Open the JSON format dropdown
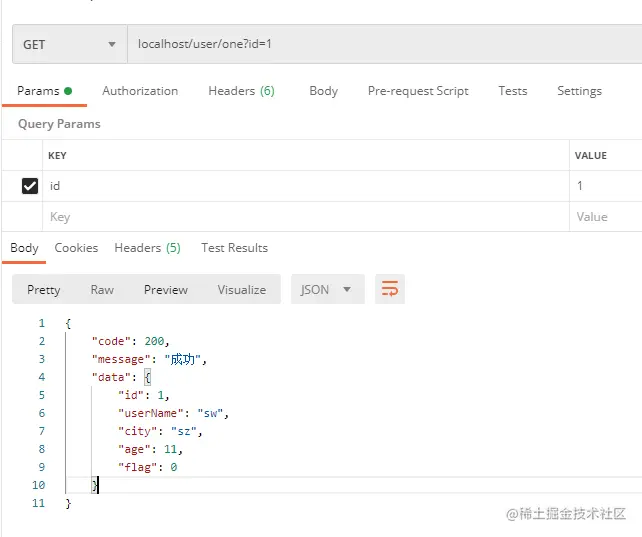The image size is (642, 537). click(x=328, y=289)
